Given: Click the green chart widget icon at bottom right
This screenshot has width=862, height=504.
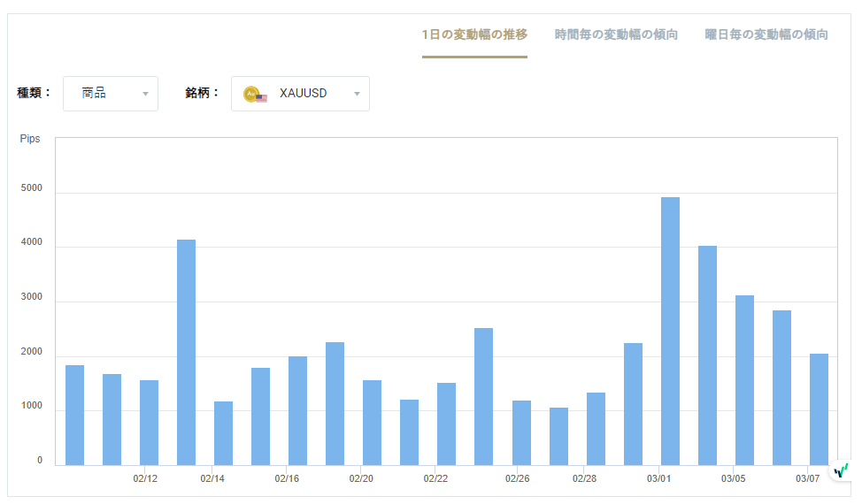Looking at the screenshot, I should (841, 470).
